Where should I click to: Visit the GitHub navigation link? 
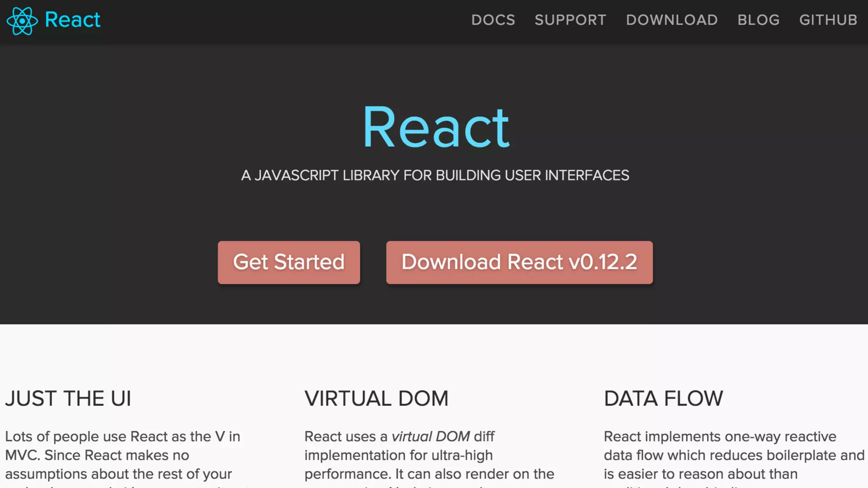pos(828,20)
